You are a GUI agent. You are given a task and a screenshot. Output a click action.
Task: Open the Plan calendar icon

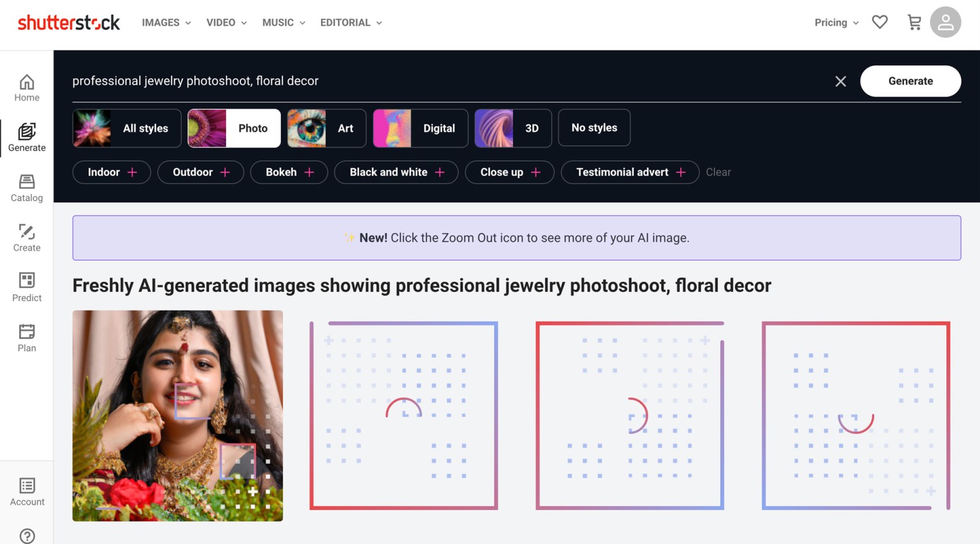pos(27,338)
